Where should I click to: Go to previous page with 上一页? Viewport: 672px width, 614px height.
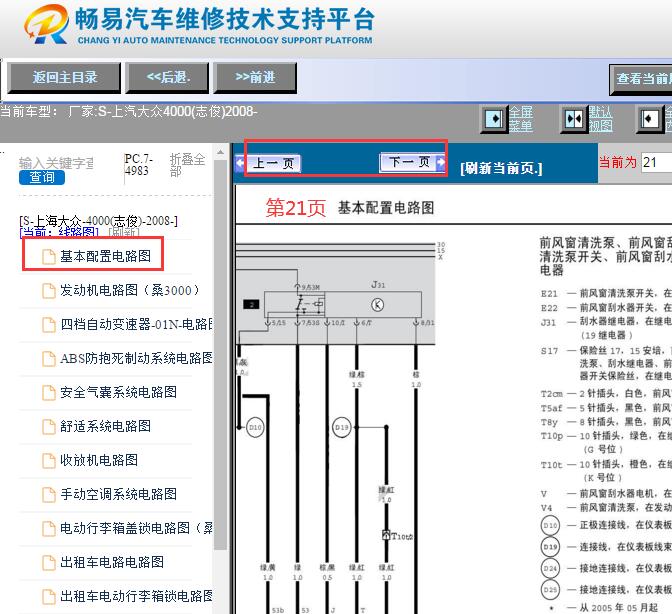(274, 163)
